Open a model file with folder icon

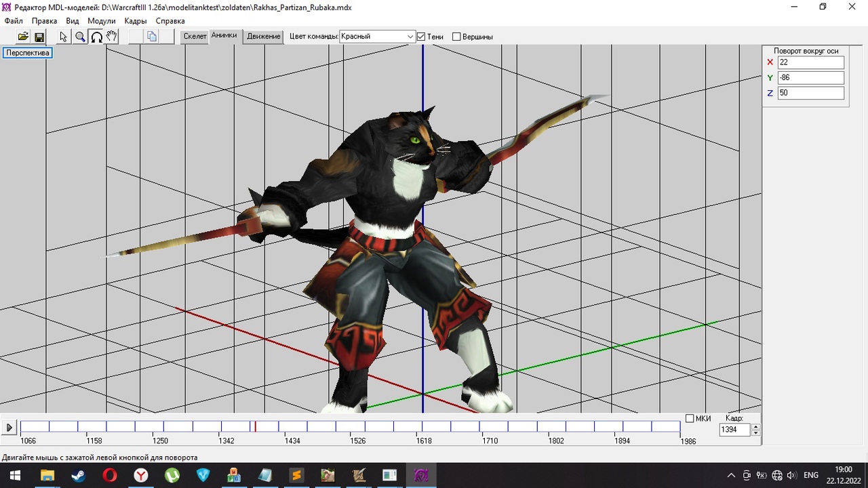tap(23, 37)
